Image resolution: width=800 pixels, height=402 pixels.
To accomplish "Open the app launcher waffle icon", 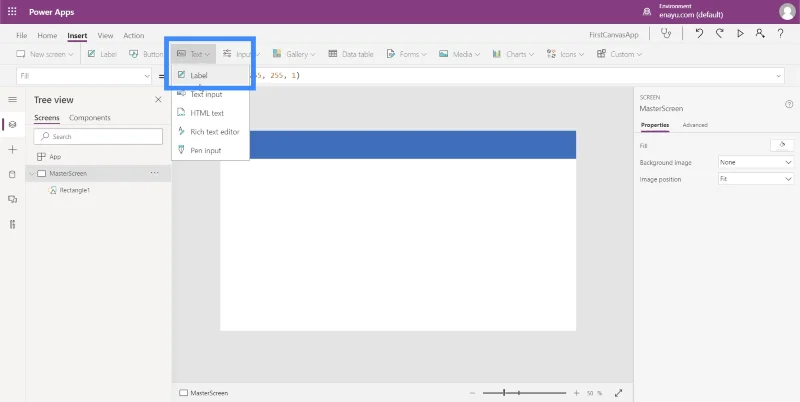I will click(12, 11).
